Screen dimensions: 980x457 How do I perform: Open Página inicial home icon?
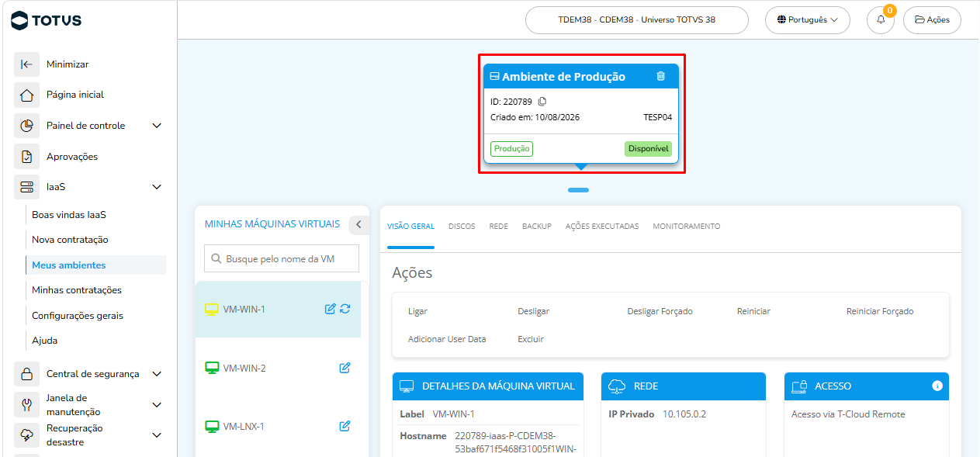pyautogui.click(x=26, y=95)
